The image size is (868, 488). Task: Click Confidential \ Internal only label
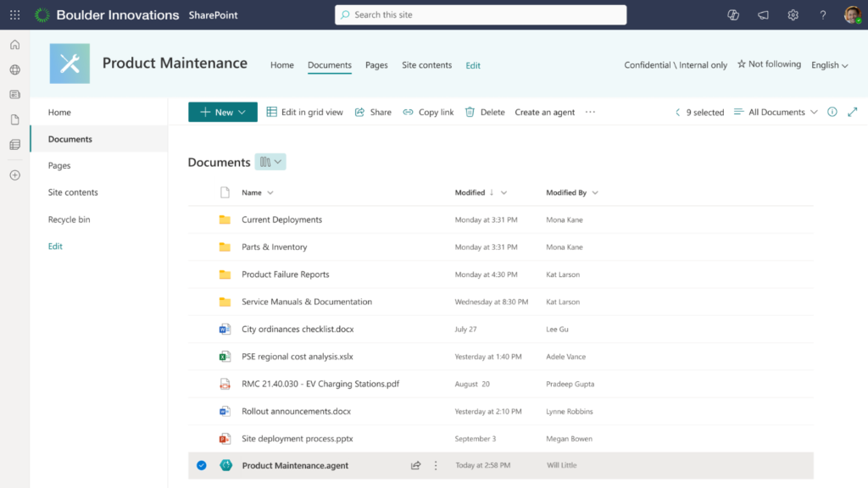pyautogui.click(x=676, y=65)
